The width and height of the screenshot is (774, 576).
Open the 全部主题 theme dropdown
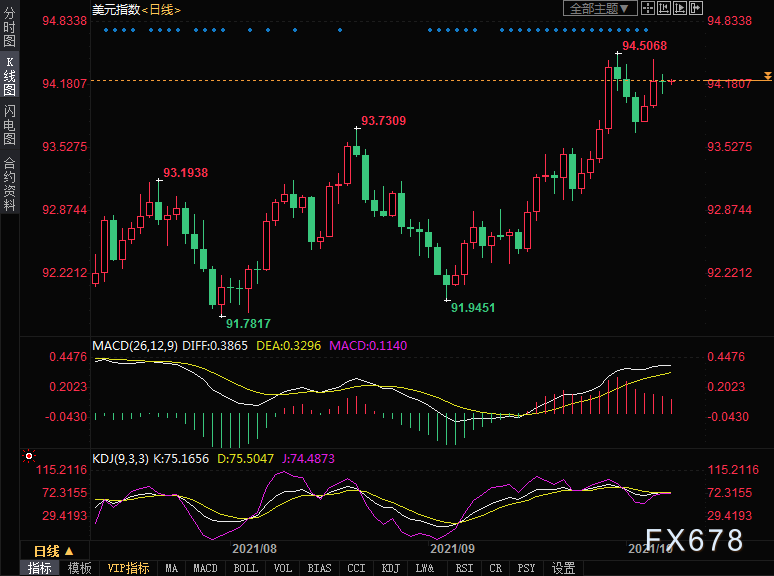coord(600,8)
